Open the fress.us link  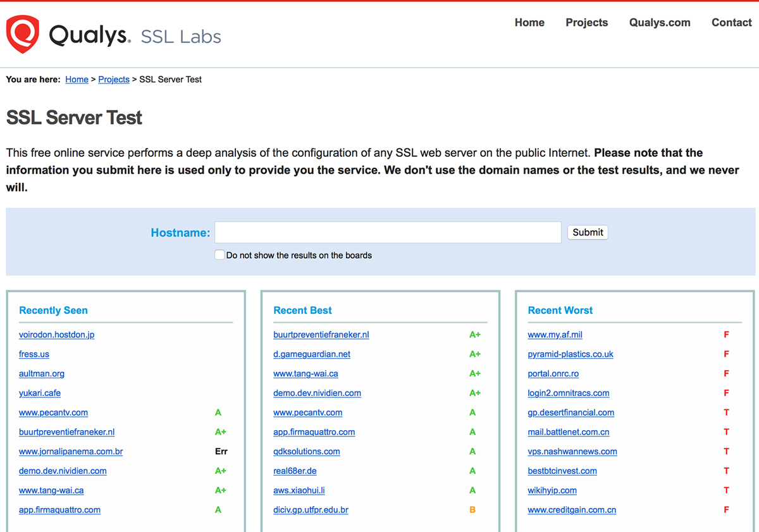click(x=34, y=354)
